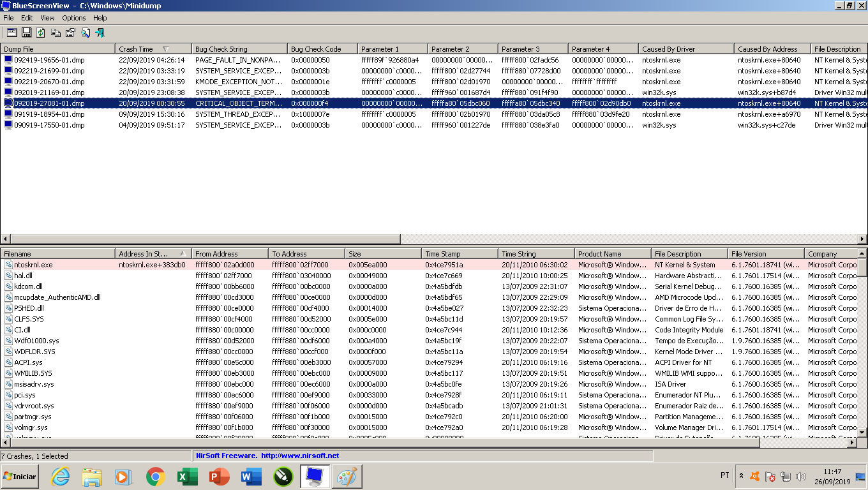Select dump file 092219-20670-01.dmp
Screen dimensions: 868x490
point(49,82)
